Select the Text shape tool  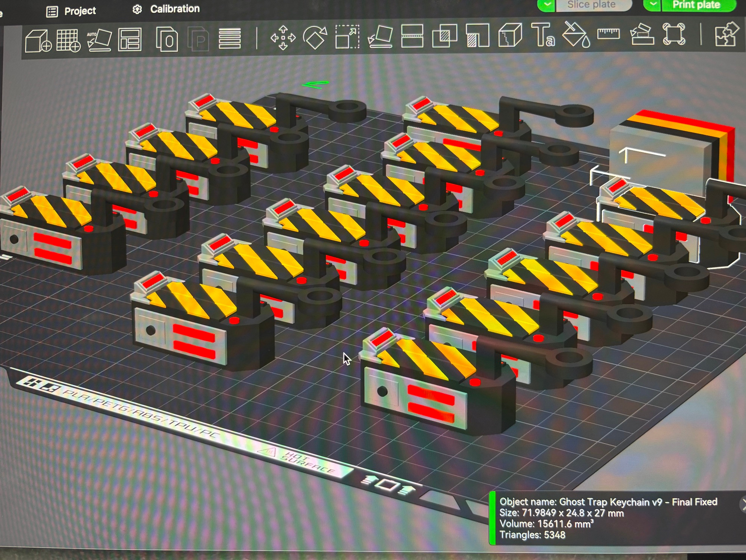click(543, 35)
